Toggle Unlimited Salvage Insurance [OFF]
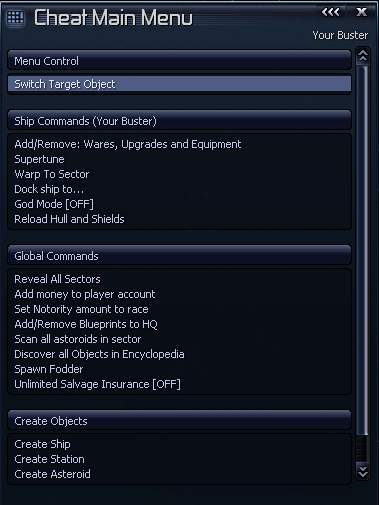Screen dimensions: 379x505 point(97,384)
